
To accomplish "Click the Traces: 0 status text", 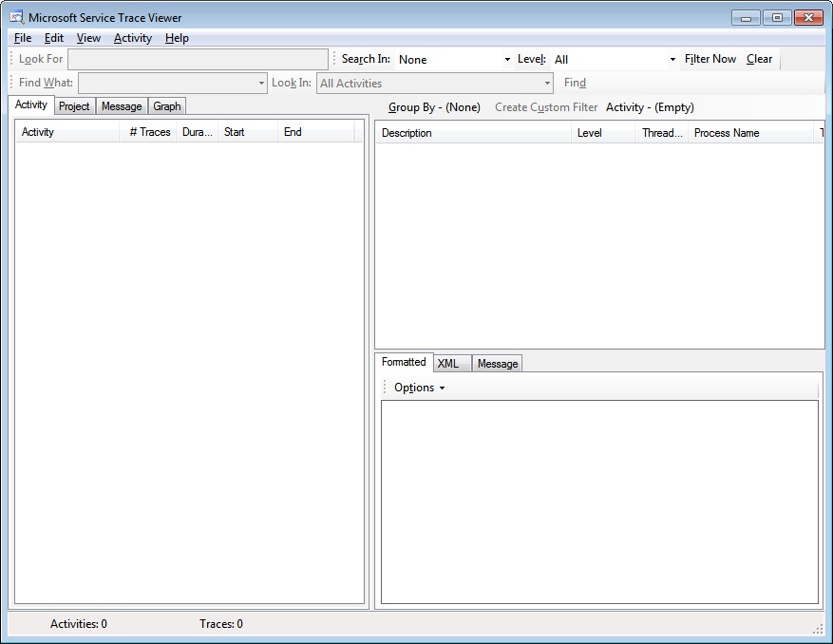I will 221,624.
